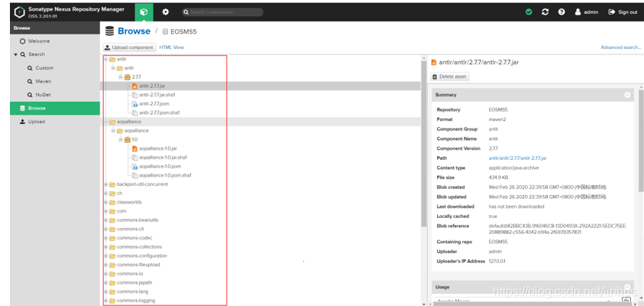Click the aopalliance-1.0.pom.sha1 file icon

(134, 176)
